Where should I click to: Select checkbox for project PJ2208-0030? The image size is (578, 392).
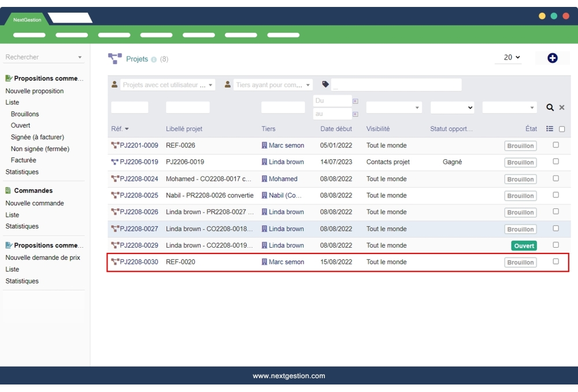[556, 262]
